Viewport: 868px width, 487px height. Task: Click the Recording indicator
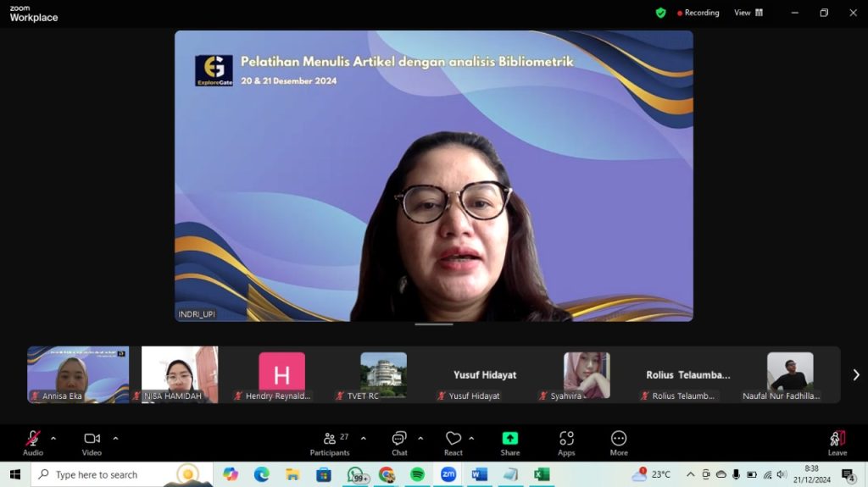[x=697, y=13]
